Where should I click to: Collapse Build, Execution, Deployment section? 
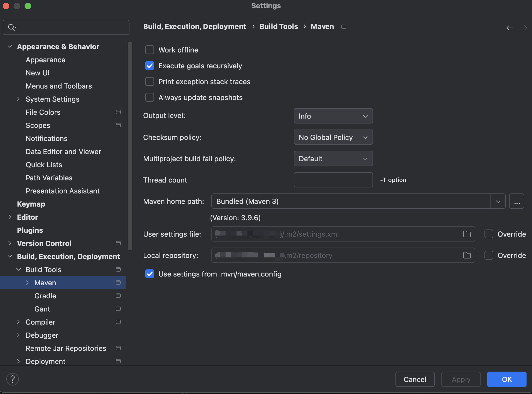pos(10,256)
